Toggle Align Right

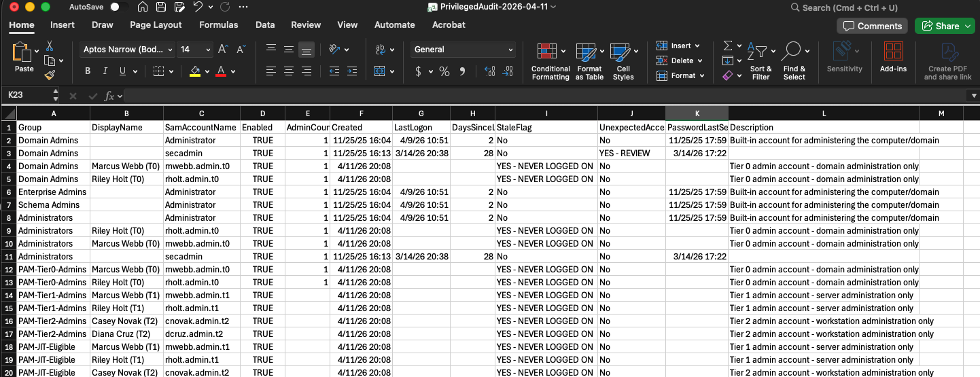[x=307, y=71]
